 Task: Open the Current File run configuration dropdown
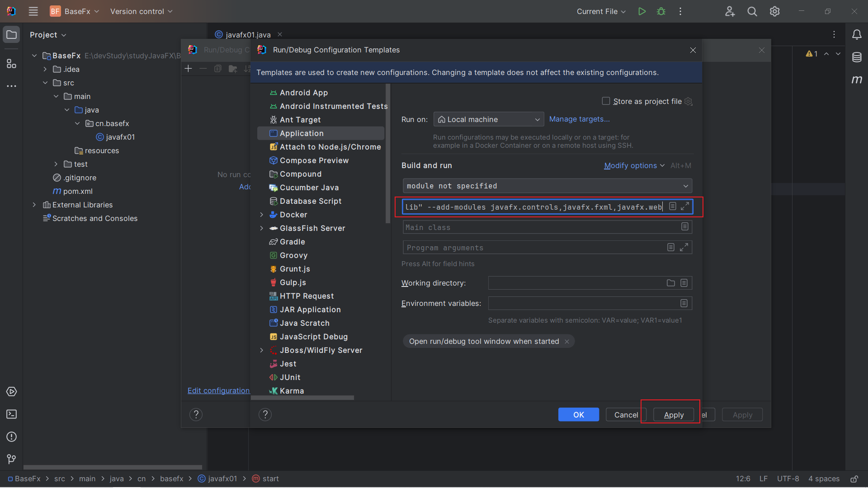click(x=601, y=11)
